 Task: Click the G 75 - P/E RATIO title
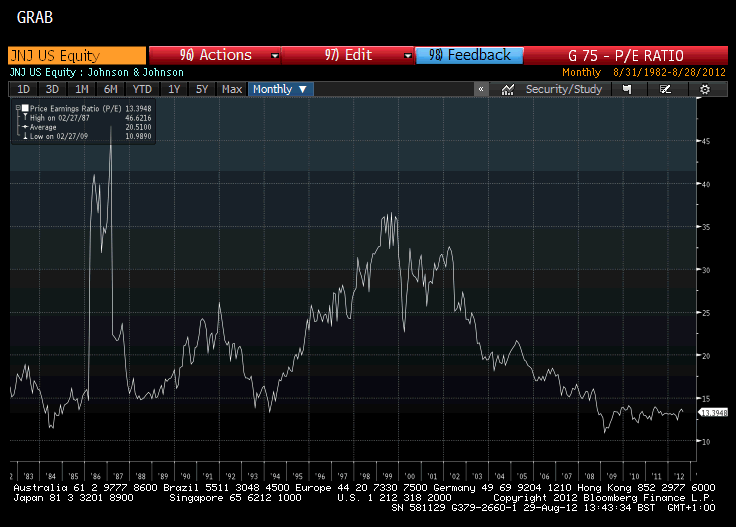(626, 56)
